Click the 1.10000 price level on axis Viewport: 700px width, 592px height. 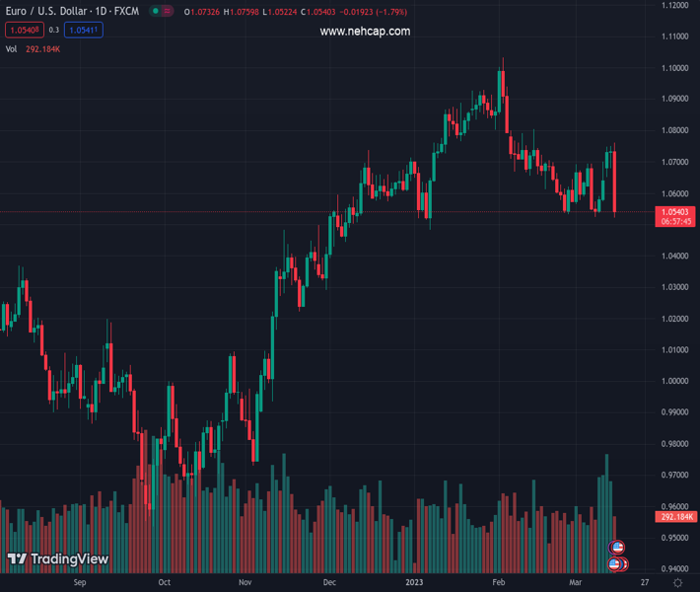point(675,68)
